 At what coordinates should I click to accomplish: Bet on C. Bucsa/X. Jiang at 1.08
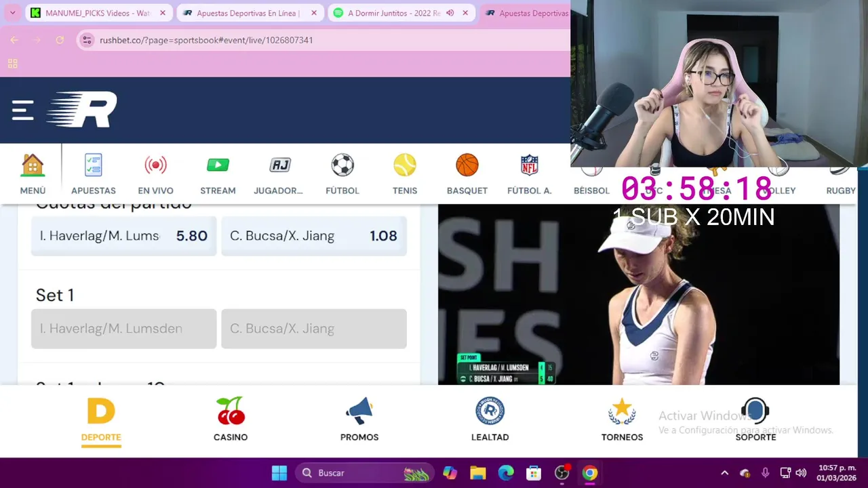point(314,236)
